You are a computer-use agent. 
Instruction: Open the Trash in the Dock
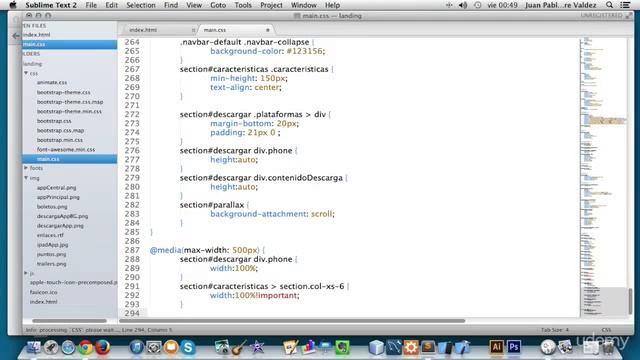(608, 347)
